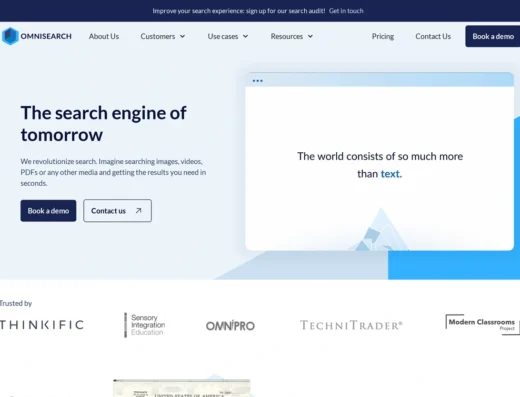Click the map thumbnail at page bottom

[182, 388]
